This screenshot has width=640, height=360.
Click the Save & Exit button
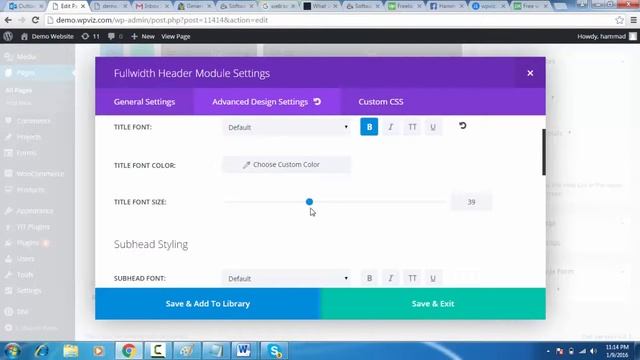433,304
